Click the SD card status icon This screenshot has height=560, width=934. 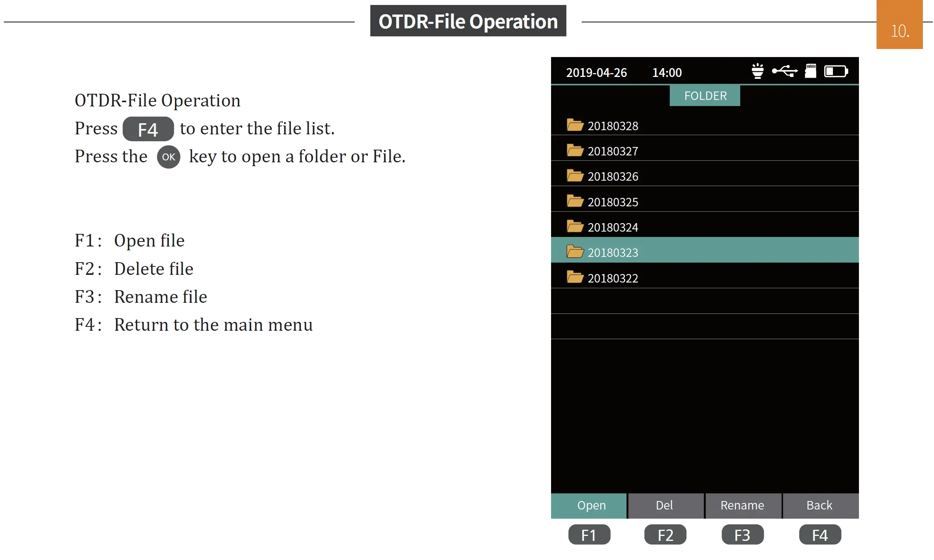point(810,71)
